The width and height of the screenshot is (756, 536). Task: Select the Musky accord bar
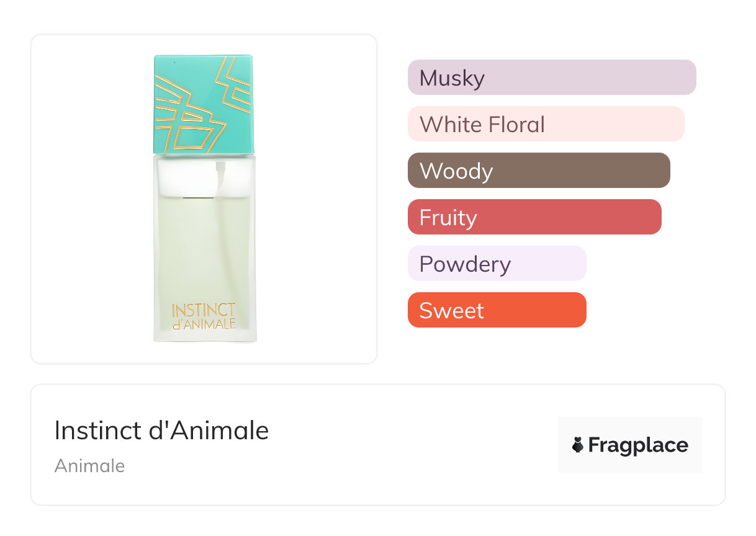[x=552, y=78]
